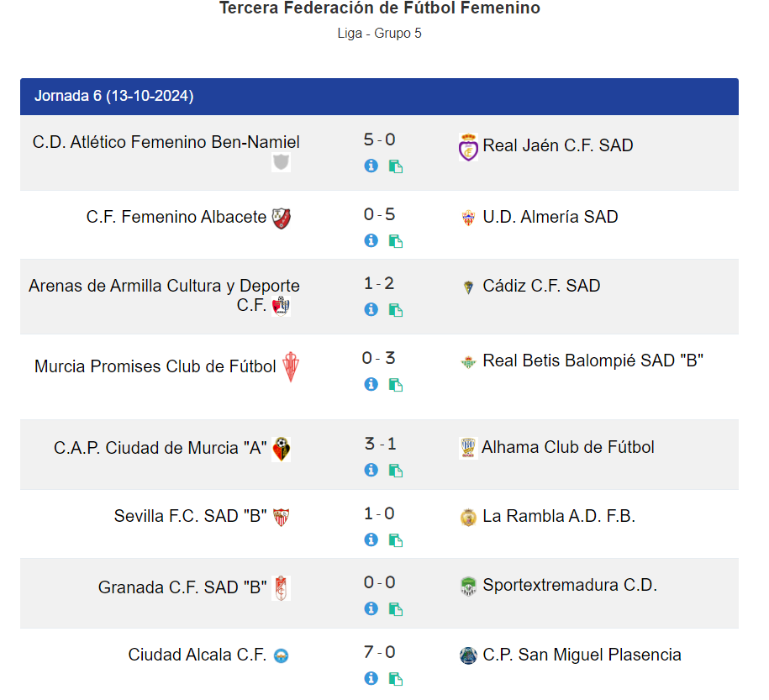This screenshot has width=769, height=700.
Task: Open Sevilla F.C. SAD "B" team name
Action: (x=190, y=516)
